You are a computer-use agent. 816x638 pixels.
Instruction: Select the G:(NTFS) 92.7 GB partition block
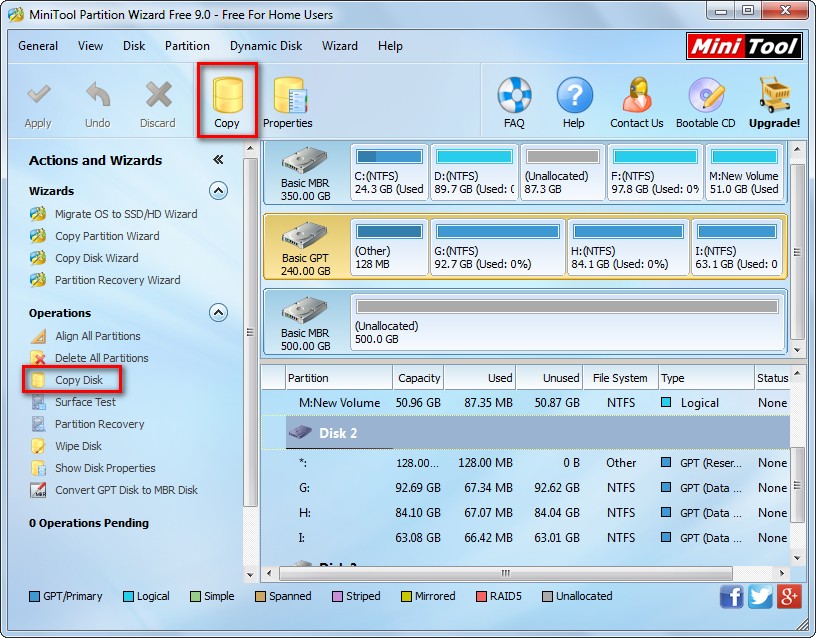click(x=498, y=247)
